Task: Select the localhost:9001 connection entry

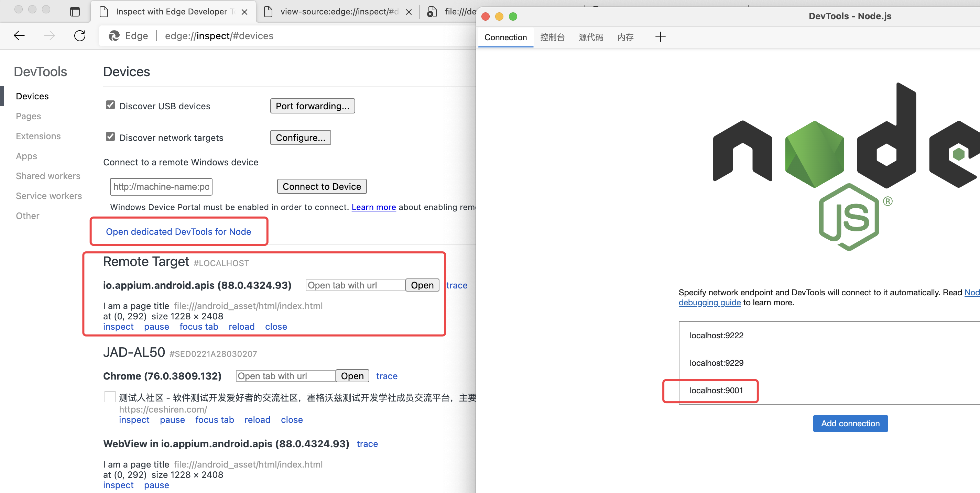Action: pos(716,390)
